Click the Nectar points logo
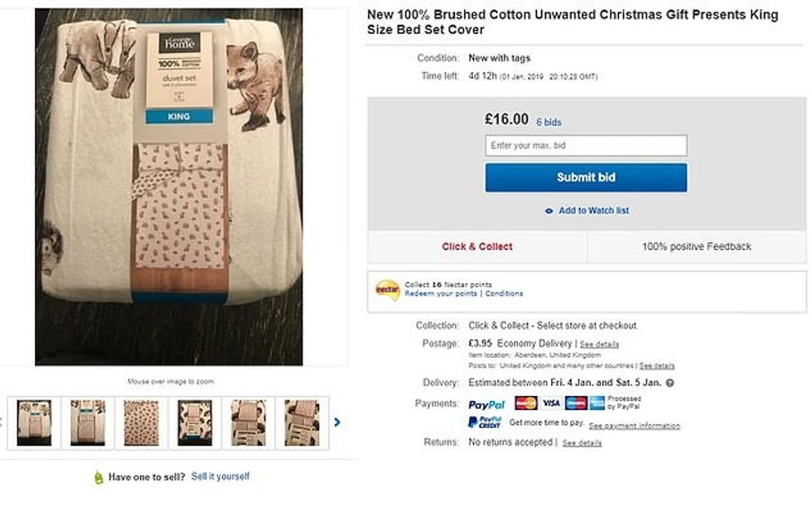The width and height of the screenshot is (812, 506). click(x=388, y=290)
